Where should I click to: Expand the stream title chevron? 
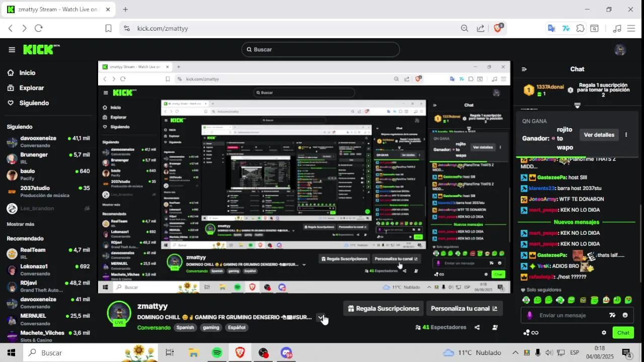click(x=320, y=317)
